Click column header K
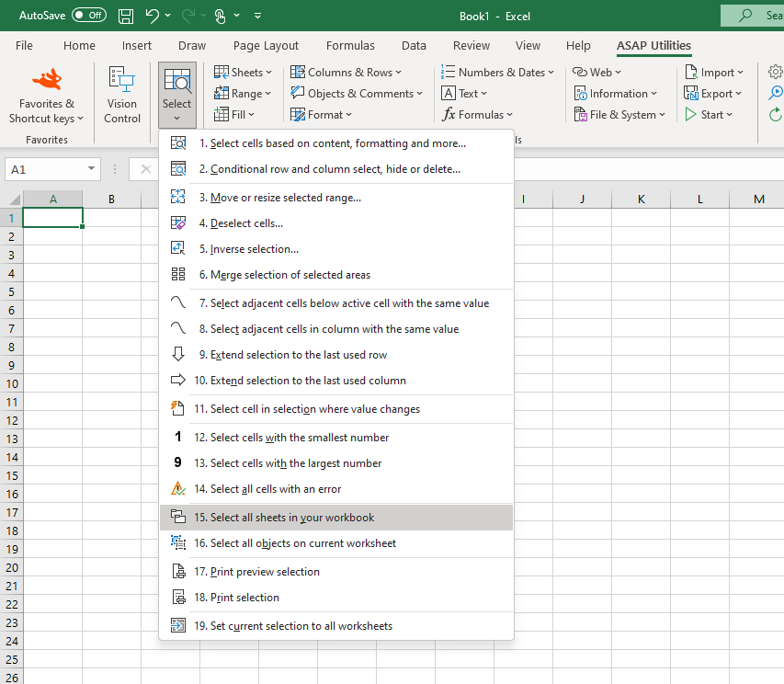This screenshot has height=684, width=784. (x=641, y=199)
